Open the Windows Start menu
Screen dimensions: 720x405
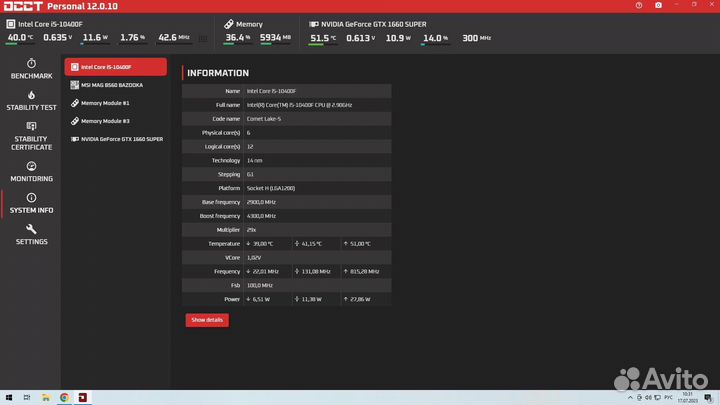point(9,398)
